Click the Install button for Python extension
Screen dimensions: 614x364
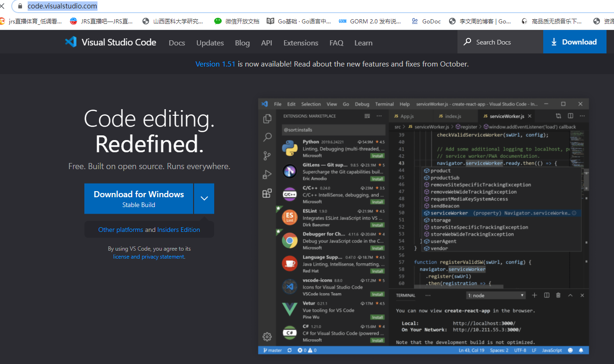point(377,156)
